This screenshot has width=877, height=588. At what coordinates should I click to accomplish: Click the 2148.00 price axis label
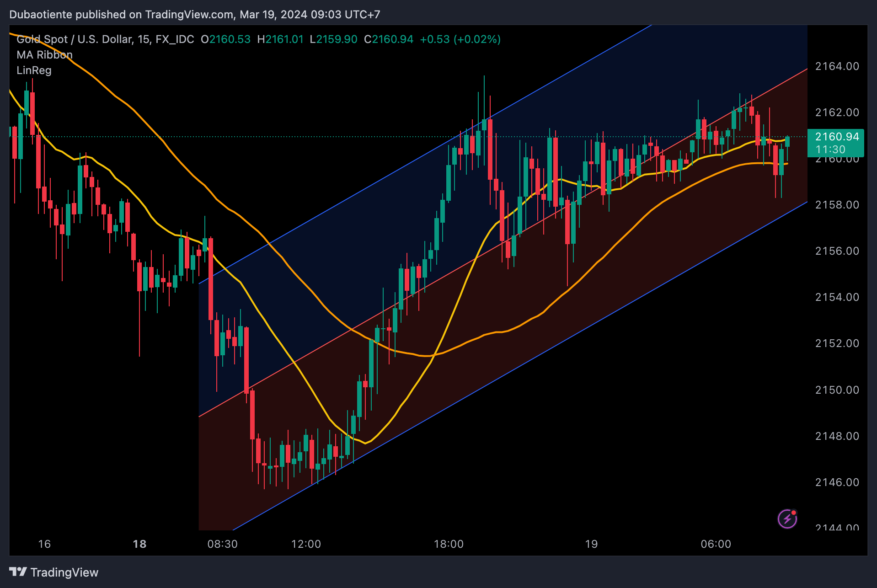(837, 436)
